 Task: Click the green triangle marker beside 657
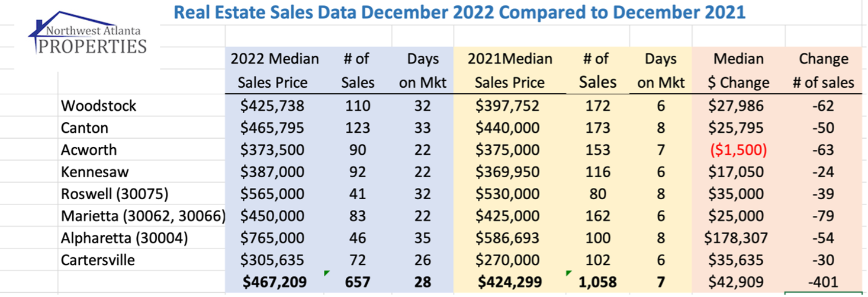[x=326, y=273]
